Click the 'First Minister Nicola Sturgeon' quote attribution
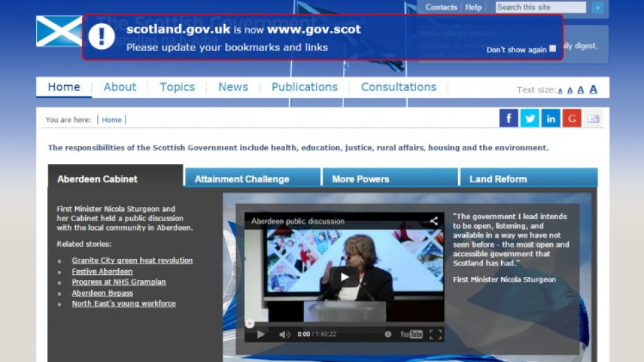644x362 pixels. [504, 280]
